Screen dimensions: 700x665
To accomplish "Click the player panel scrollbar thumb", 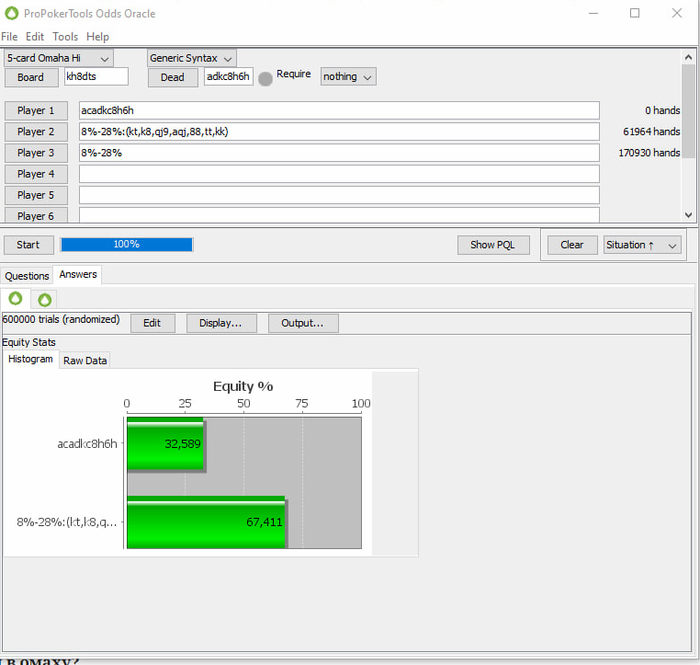I will (688, 111).
